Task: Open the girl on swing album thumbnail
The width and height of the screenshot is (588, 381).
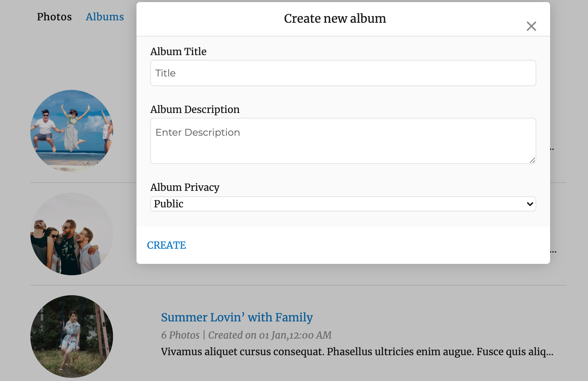Action: tap(72, 337)
